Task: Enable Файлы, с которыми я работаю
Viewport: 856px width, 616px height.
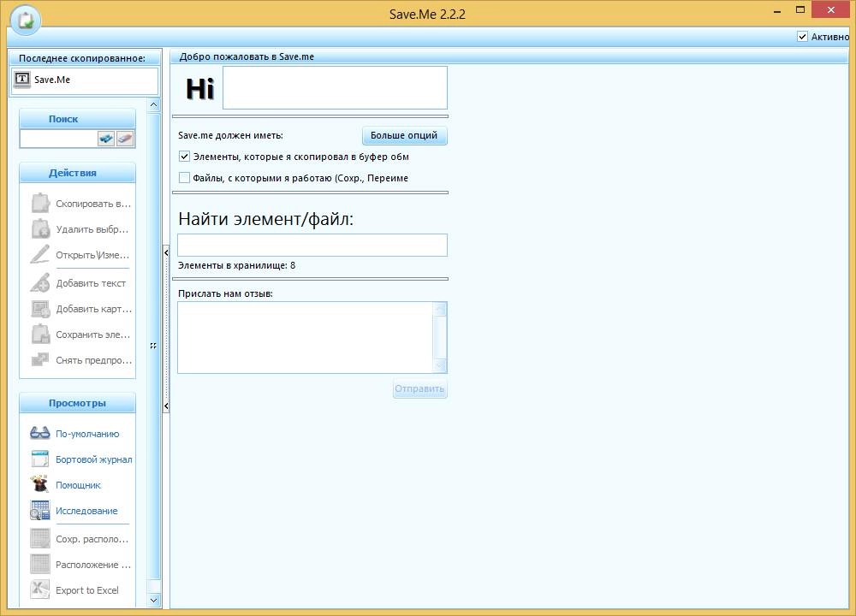Action: coord(185,178)
